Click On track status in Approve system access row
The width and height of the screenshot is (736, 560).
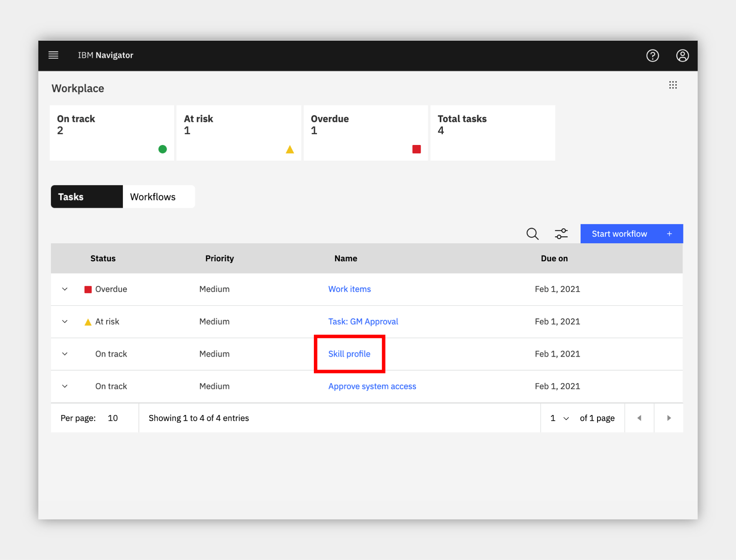pos(111,386)
